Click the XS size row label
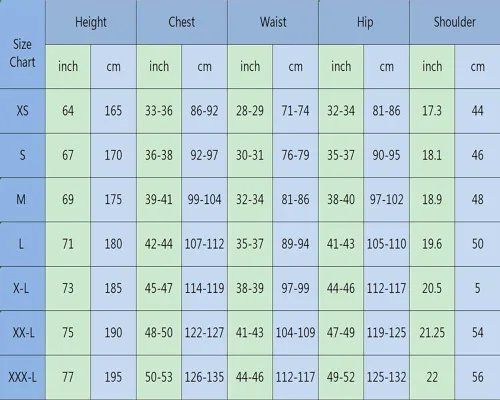This screenshot has height=400, width=500. coord(22,111)
